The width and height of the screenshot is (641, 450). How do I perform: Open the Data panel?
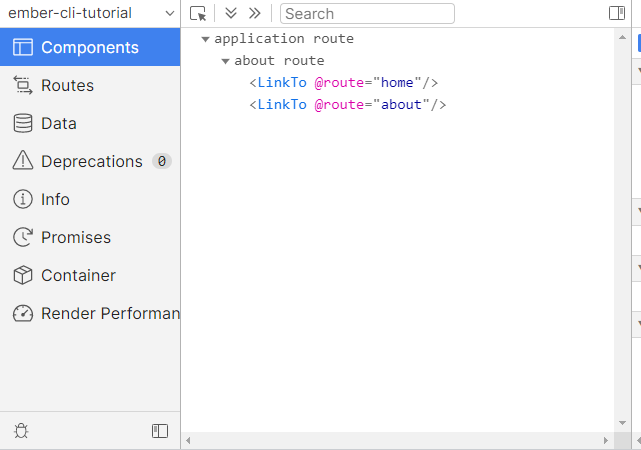pyautogui.click(x=90, y=123)
